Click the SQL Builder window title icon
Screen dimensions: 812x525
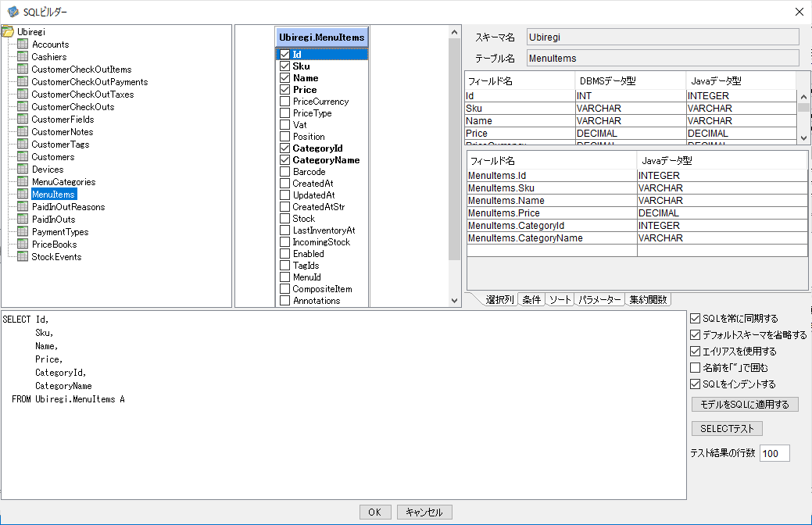tap(13, 12)
